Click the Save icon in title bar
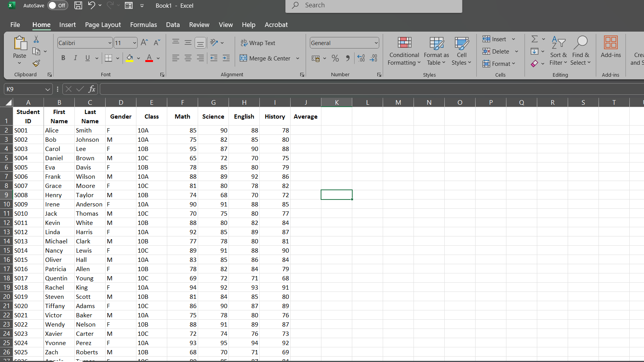Image resolution: width=644 pixels, height=362 pixels. tap(78, 5)
